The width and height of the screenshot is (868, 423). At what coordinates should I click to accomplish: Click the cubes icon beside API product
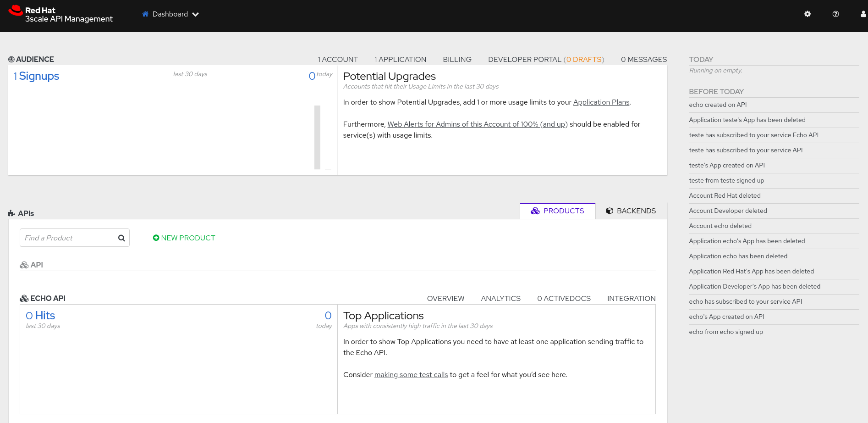click(24, 265)
